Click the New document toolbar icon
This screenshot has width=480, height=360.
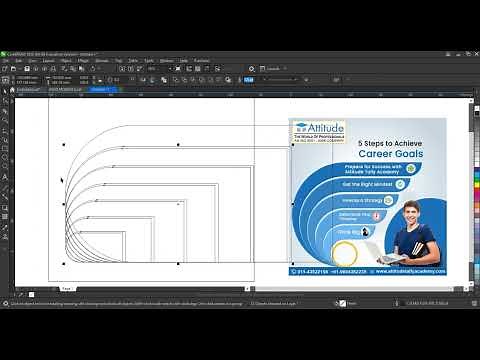point(5,69)
